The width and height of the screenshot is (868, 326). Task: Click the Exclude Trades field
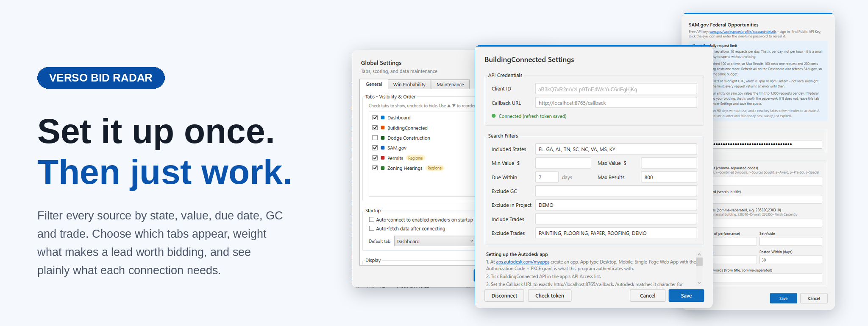click(x=616, y=233)
